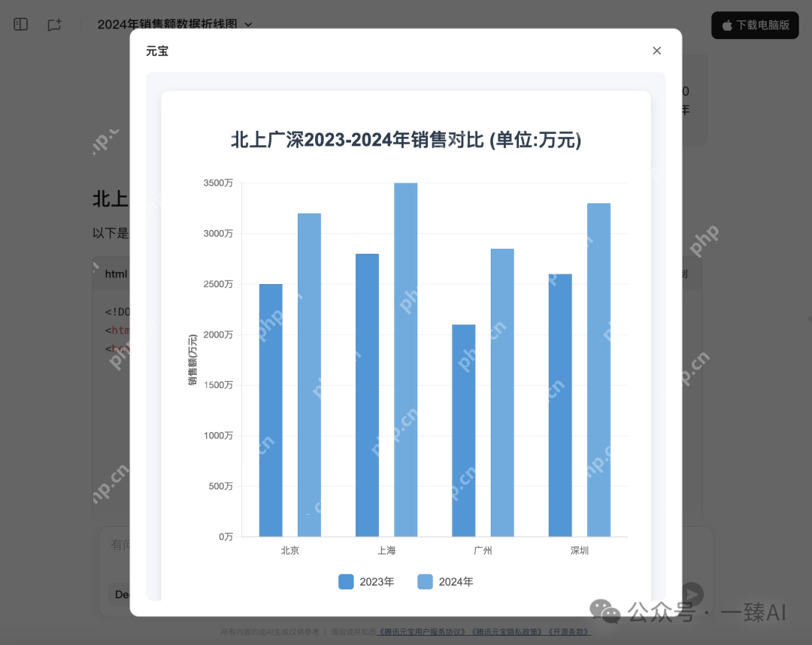Viewport: 812px width, 645px height.
Task: Click the Apple logo in the download button
Action: pos(726,25)
